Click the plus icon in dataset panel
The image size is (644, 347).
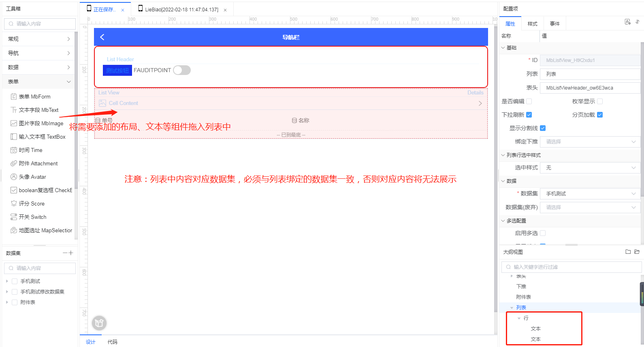click(x=71, y=253)
